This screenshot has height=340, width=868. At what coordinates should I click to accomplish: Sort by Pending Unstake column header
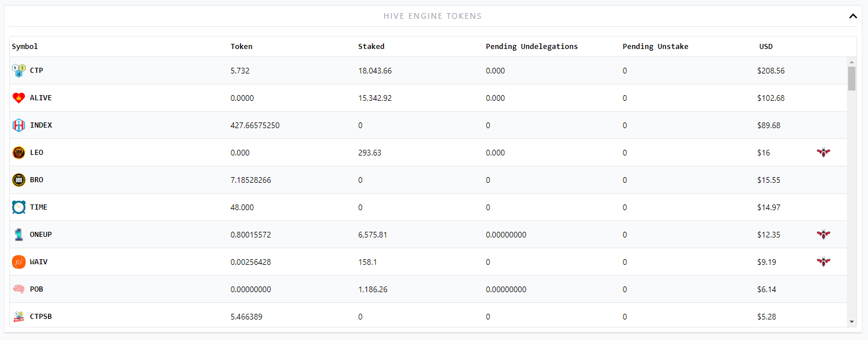click(655, 47)
